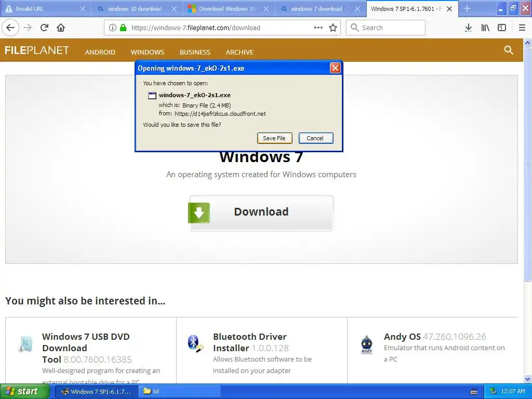The width and height of the screenshot is (532, 399).
Task: Open the Library bookshelf icon
Action: pos(485,28)
